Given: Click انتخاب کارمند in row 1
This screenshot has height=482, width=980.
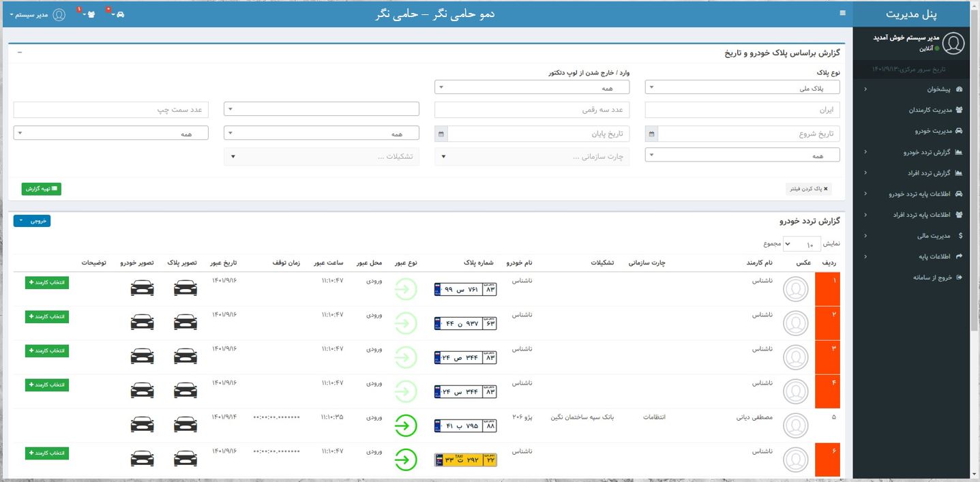Looking at the screenshot, I should point(47,282).
